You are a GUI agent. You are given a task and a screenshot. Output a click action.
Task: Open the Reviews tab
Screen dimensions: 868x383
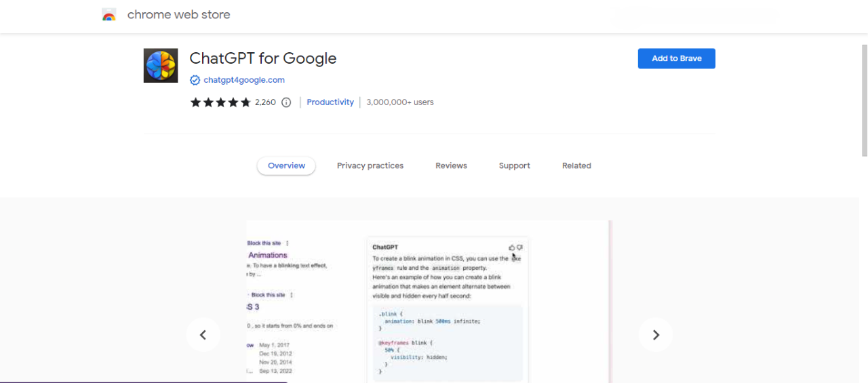[x=451, y=166]
